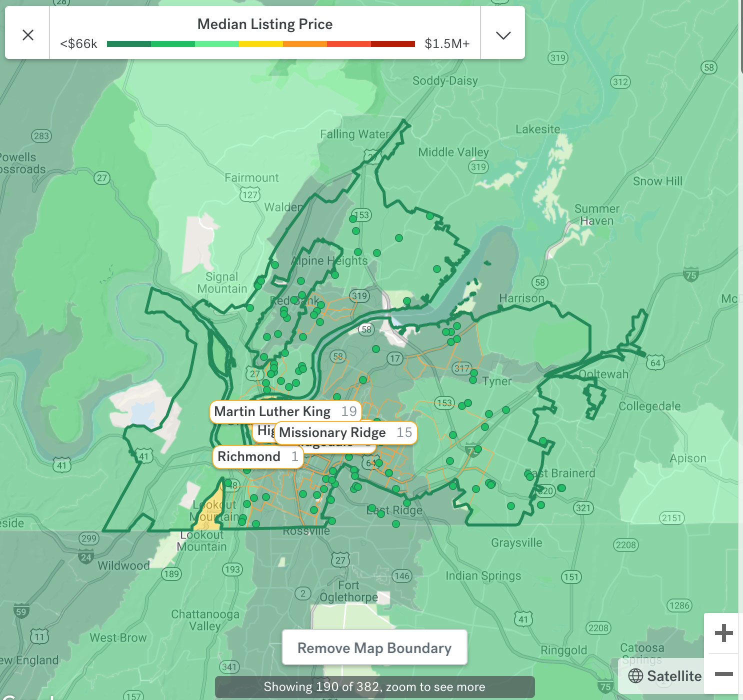Zoom out with the minus button

(723, 674)
